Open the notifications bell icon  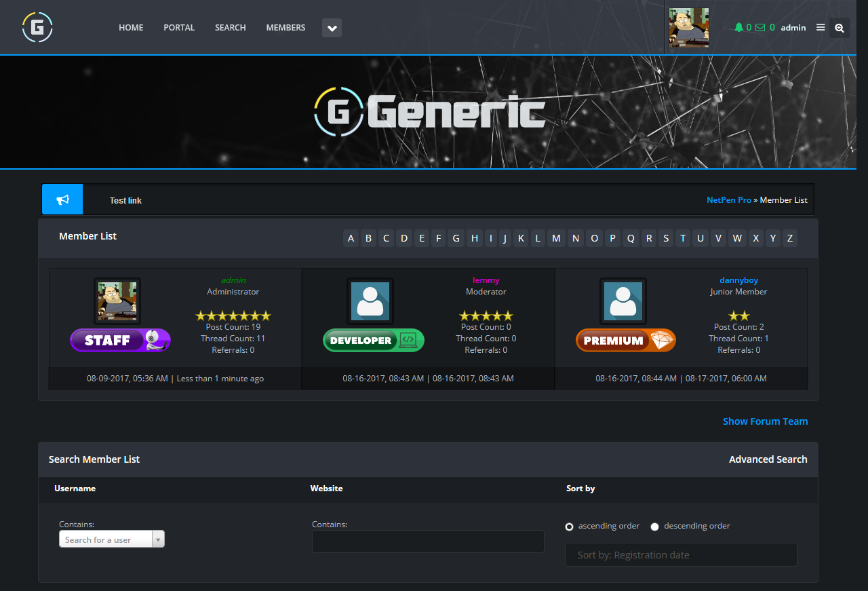[x=739, y=27]
